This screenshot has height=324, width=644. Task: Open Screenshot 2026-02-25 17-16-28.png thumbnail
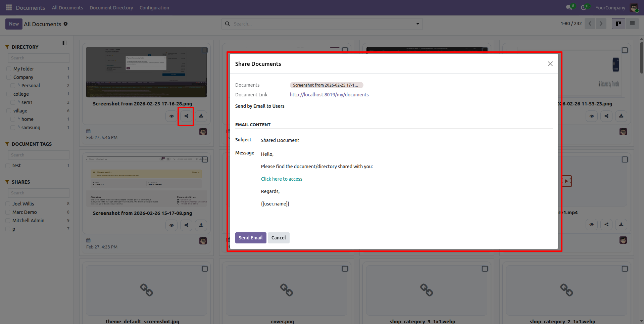[146, 72]
